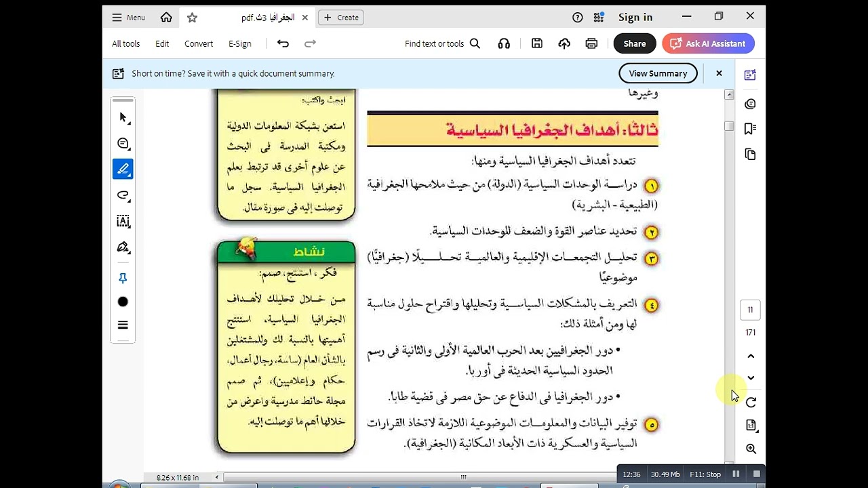The height and width of the screenshot is (488, 868).
Task: Select the fill and sign pen tool
Action: tap(123, 247)
